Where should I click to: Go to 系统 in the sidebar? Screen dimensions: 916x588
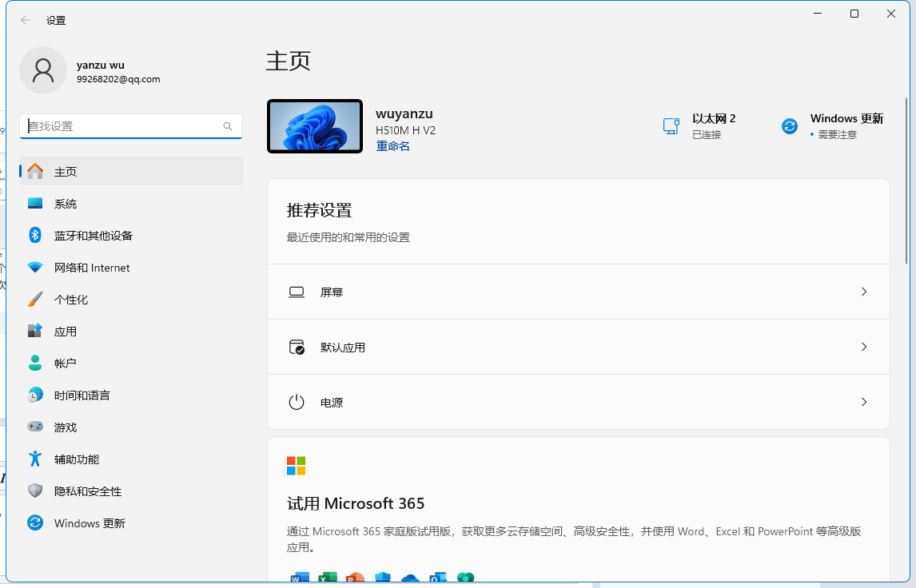pos(66,204)
